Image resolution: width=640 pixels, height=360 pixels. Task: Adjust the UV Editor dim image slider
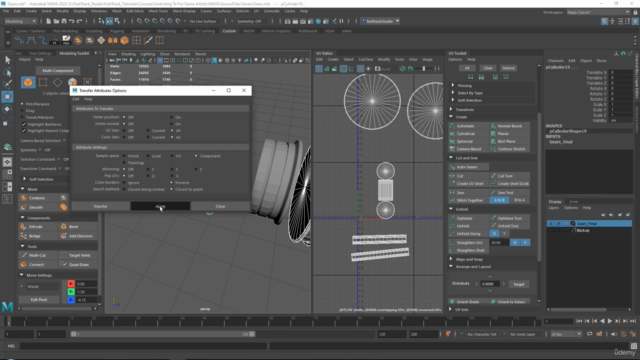coord(424,69)
